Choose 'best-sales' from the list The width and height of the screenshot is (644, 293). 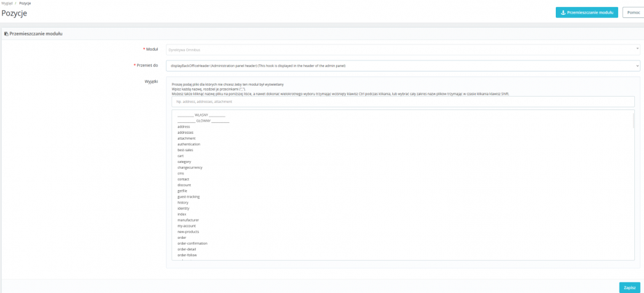pyautogui.click(x=185, y=150)
